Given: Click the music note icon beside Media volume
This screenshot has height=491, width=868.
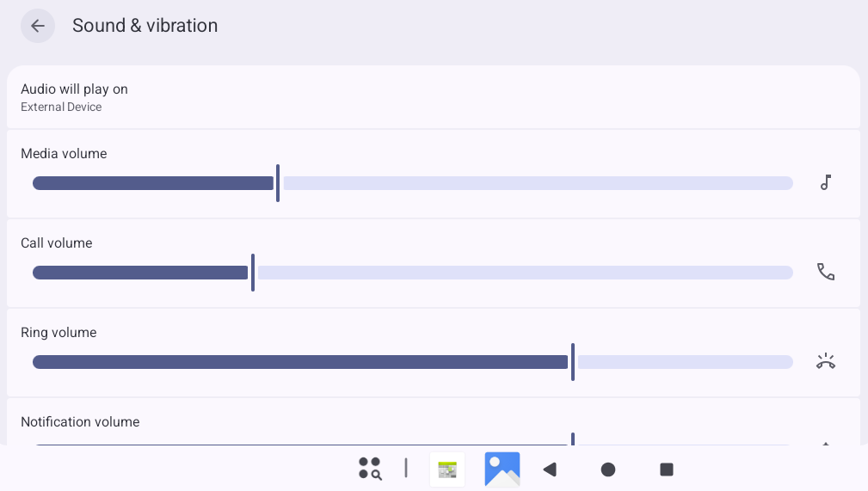Looking at the screenshot, I should pos(825,182).
